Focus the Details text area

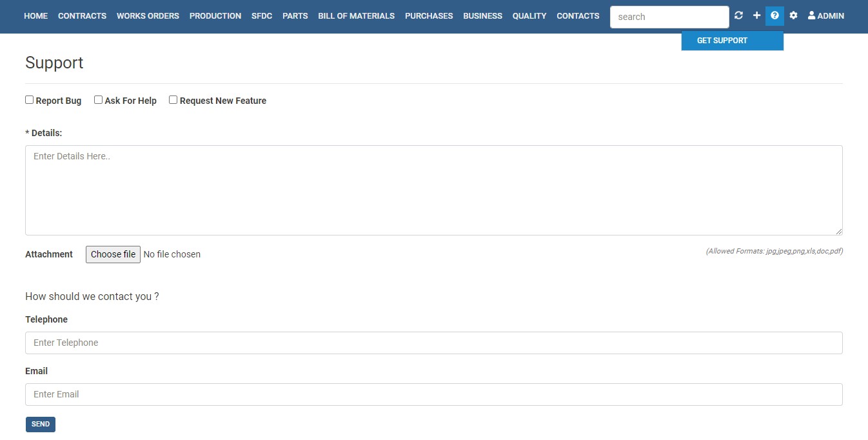tap(433, 190)
